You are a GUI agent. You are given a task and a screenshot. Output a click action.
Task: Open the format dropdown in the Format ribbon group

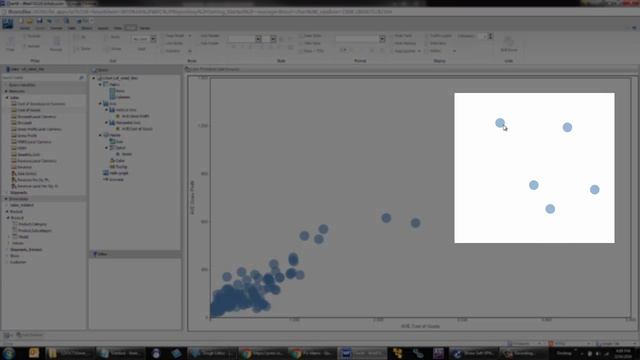(382, 39)
